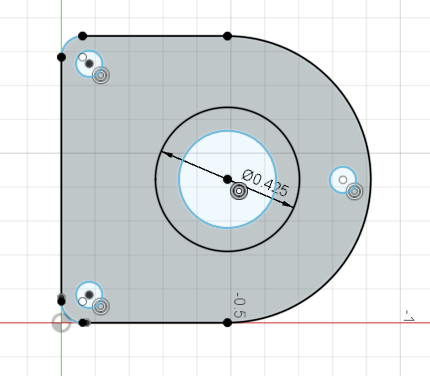Click the concentric constraint icon beside right hole
430x376 pixels.
pyautogui.click(x=354, y=192)
